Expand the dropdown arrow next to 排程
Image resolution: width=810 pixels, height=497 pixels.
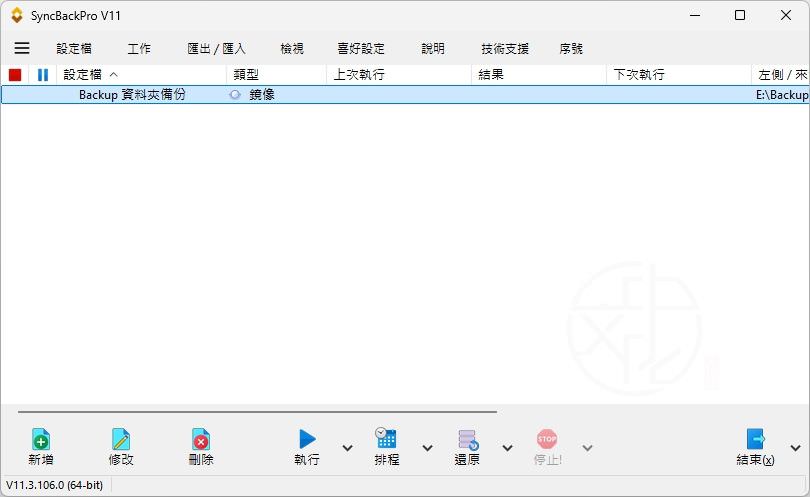coord(427,448)
